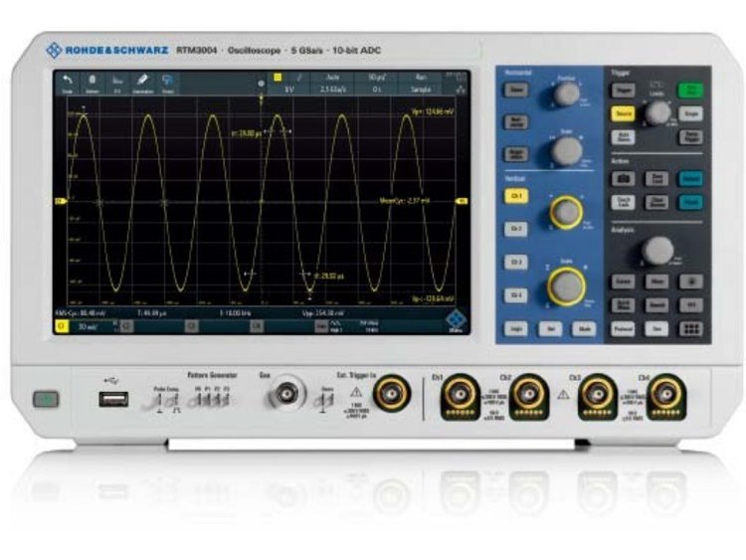Tap the Undo arrow icon on screen
Viewport: 746px width, 560px height.
pos(69,82)
